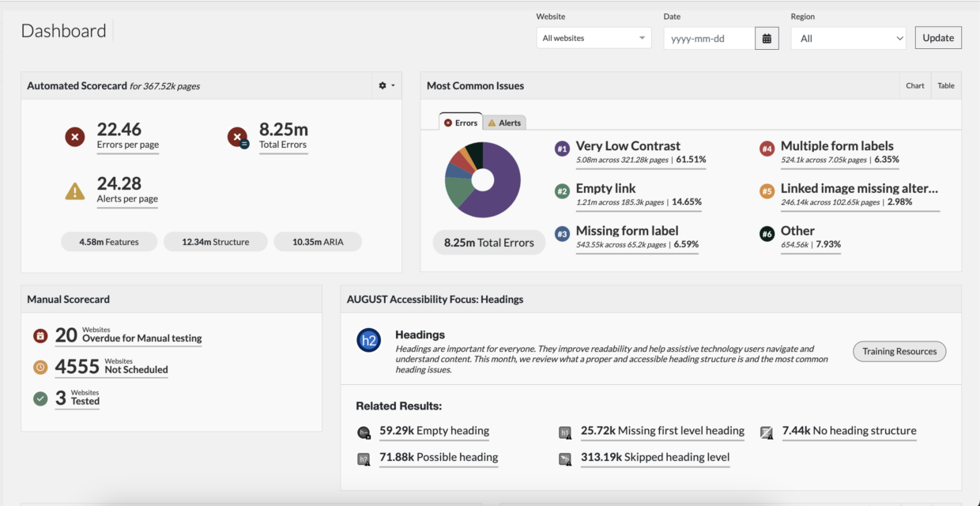The height and width of the screenshot is (506, 980).
Task: Click the Alerts per page warning icon
Action: tap(75, 190)
